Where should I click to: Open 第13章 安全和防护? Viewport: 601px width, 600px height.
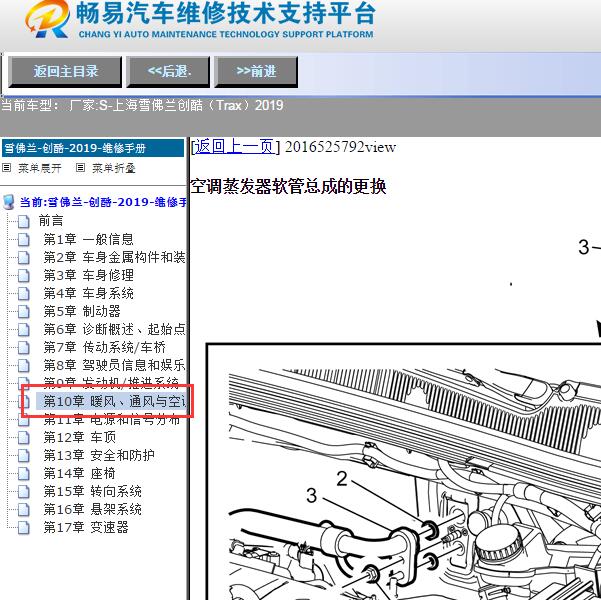pyautogui.click(x=99, y=455)
